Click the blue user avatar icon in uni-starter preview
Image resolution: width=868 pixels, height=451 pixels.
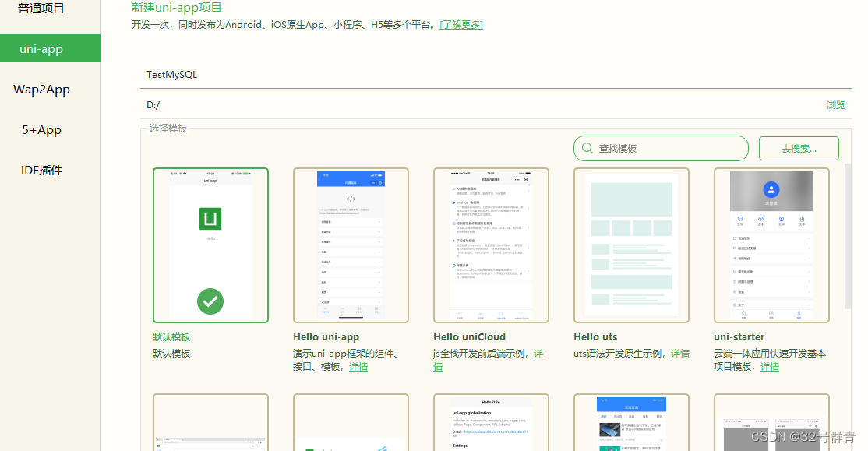[771, 190]
